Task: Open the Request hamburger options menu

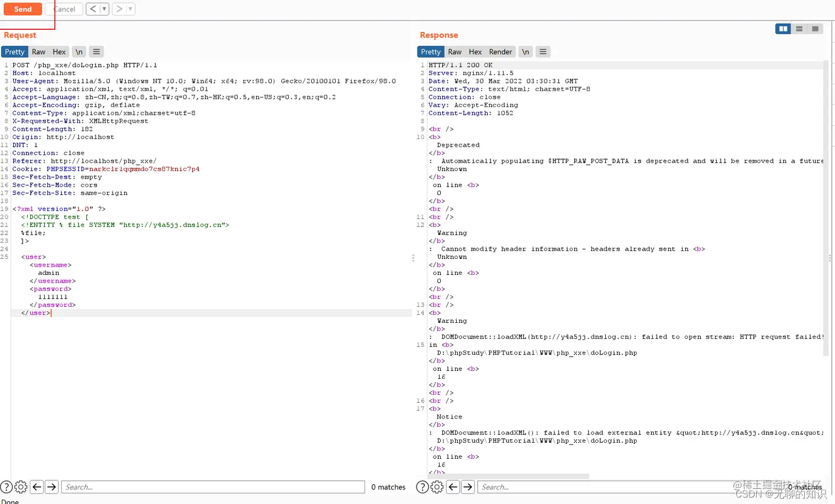Action: click(97, 52)
